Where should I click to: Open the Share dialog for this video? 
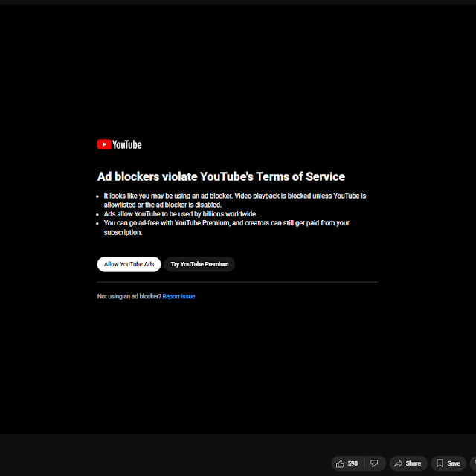pos(408,463)
